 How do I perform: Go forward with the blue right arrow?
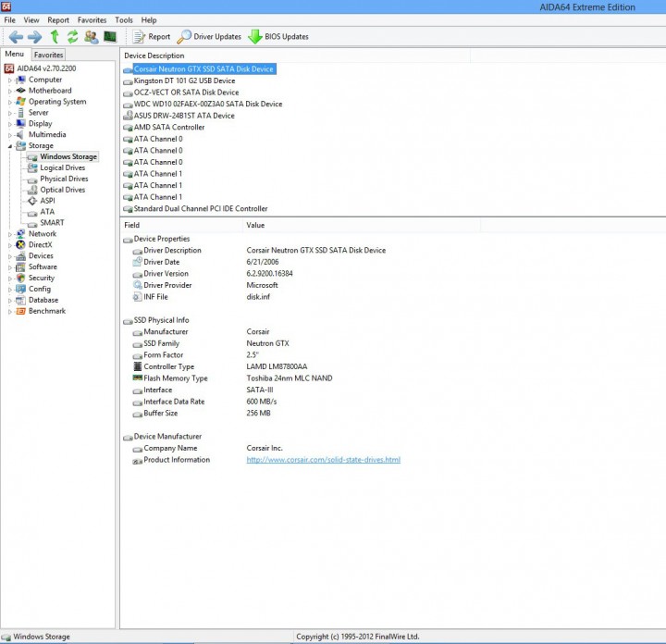coord(35,37)
